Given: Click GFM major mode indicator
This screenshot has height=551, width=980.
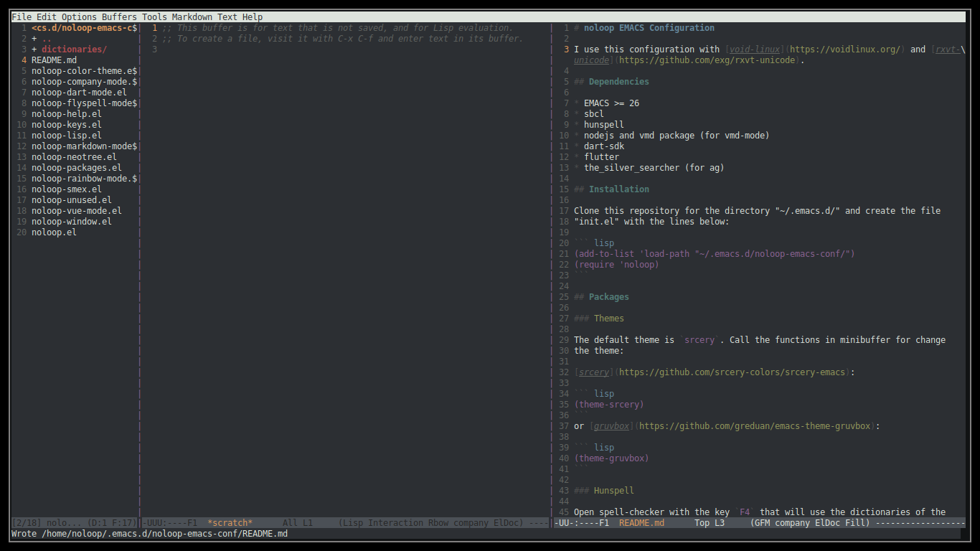Looking at the screenshot, I should coord(763,523).
